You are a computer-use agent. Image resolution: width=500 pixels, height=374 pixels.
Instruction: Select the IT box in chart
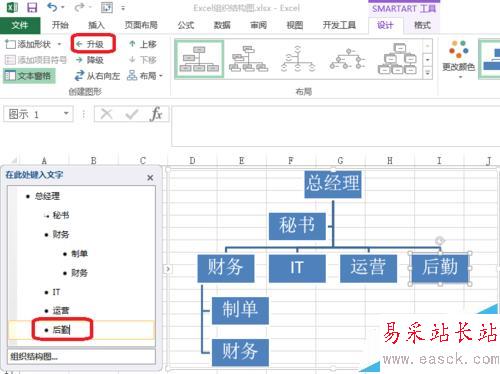(297, 268)
